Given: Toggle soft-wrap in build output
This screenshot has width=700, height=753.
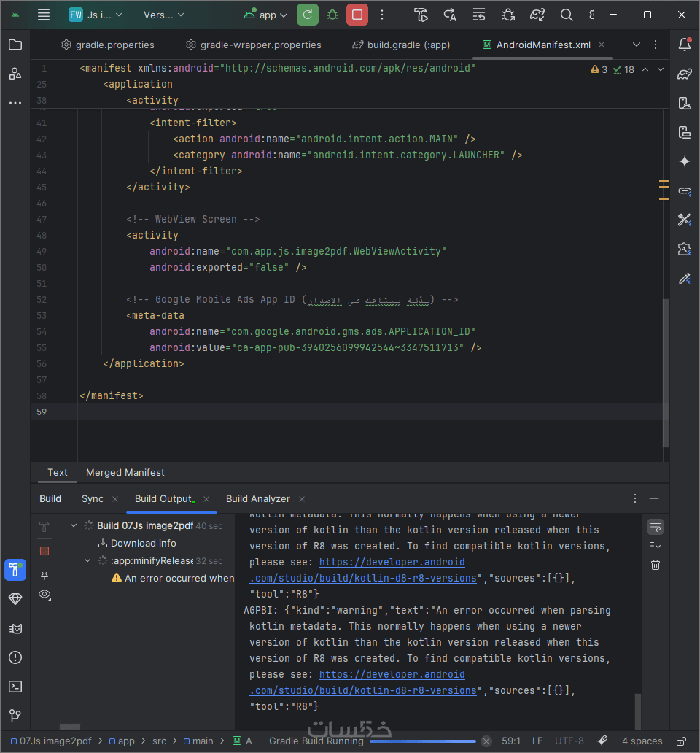Looking at the screenshot, I should tap(656, 527).
